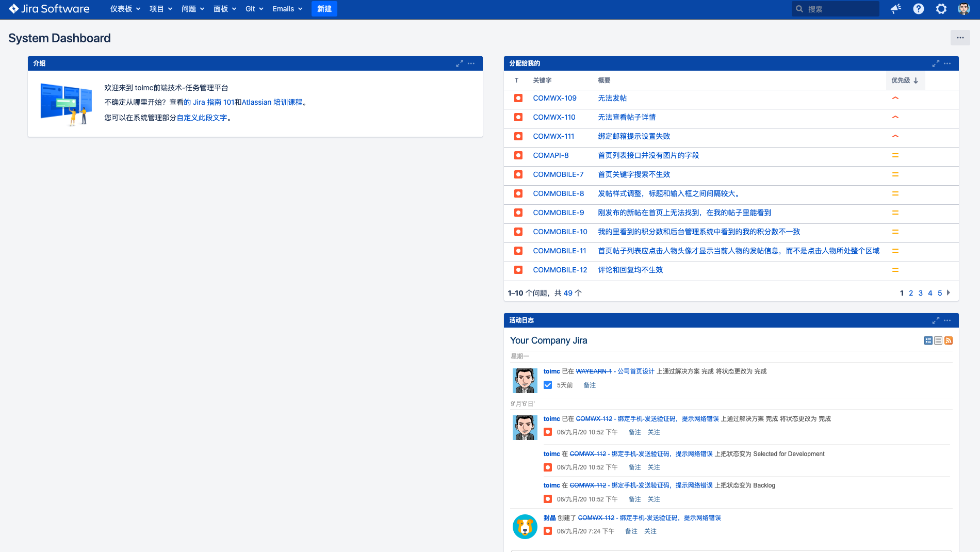980x552 pixels.
Task: Maximize the 分配给我的 gadget
Action: click(936, 63)
